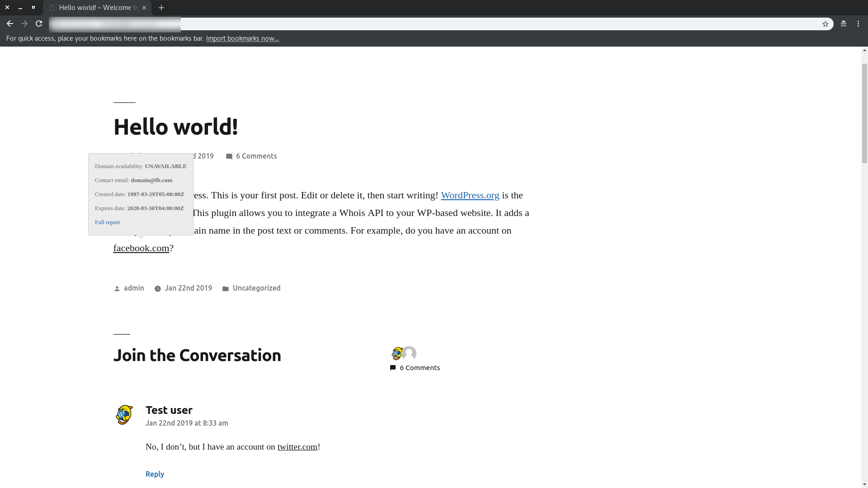This screenshot has height=488, width=868.
Task: Grab the page vertical scrollbar thumb
Action: click(864, 113)
